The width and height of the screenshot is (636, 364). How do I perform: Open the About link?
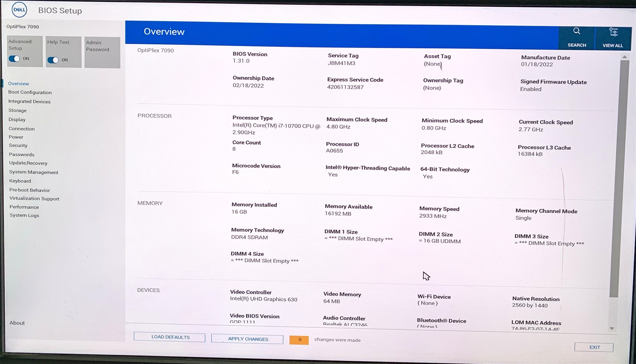[x=17, y=323]
